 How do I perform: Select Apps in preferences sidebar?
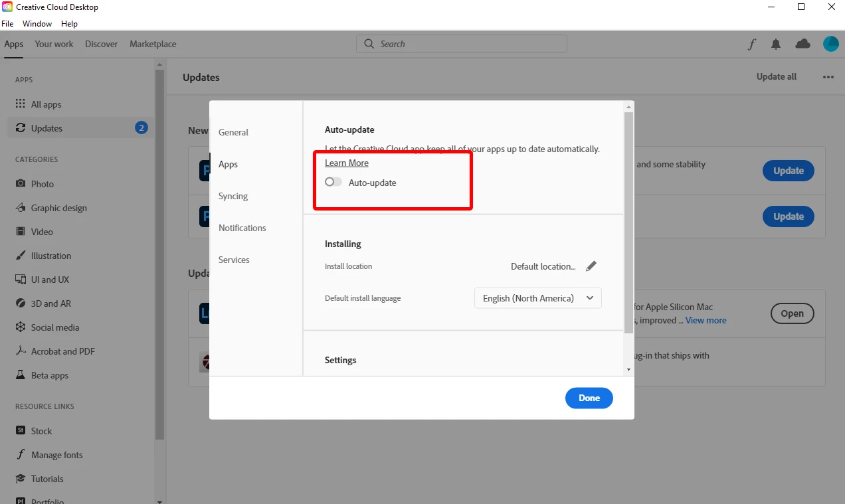coord(228,164)
